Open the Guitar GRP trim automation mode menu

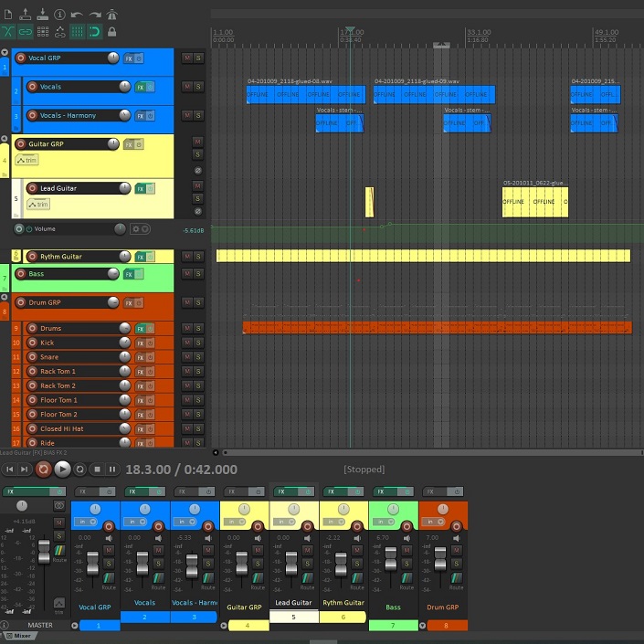[x=26, y=160]
